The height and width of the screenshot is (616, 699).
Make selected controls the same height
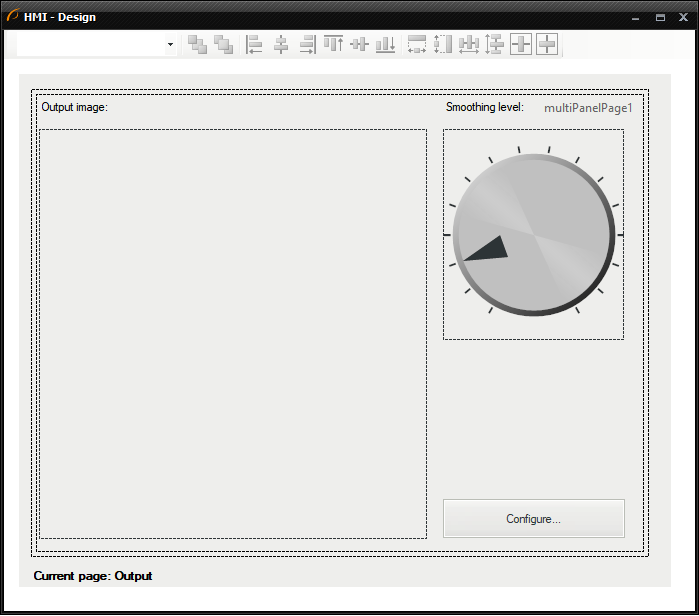click(443, 44)
